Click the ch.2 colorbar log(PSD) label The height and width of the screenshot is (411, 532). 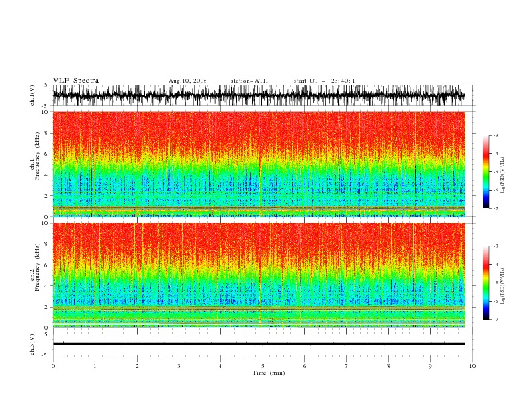(x=503, y=286)
